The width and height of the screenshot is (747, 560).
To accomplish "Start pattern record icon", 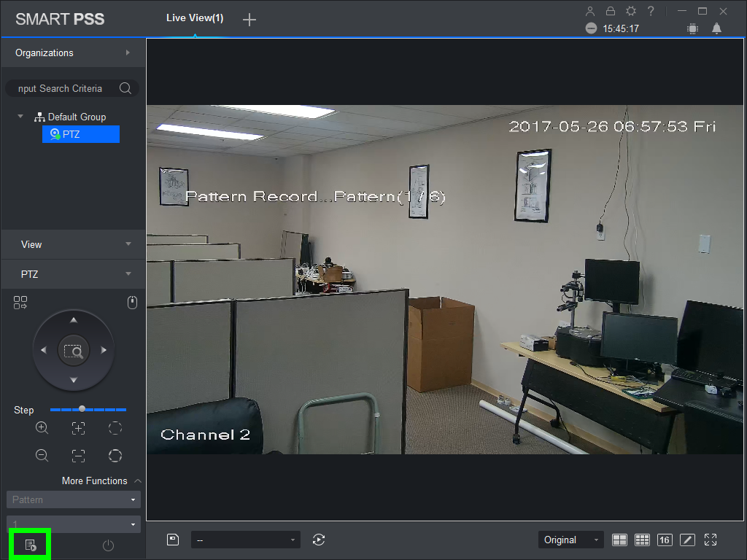I will [x=31, y=545].
